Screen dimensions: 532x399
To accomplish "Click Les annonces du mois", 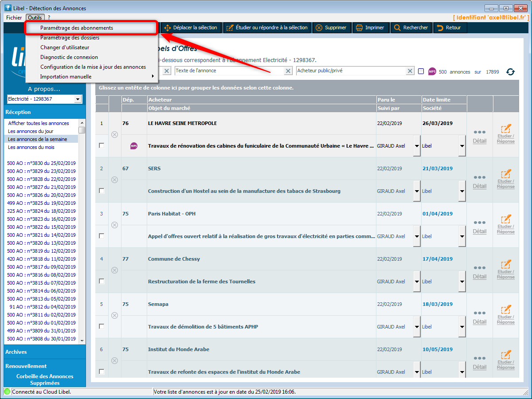I will click(x=31, y=147).
